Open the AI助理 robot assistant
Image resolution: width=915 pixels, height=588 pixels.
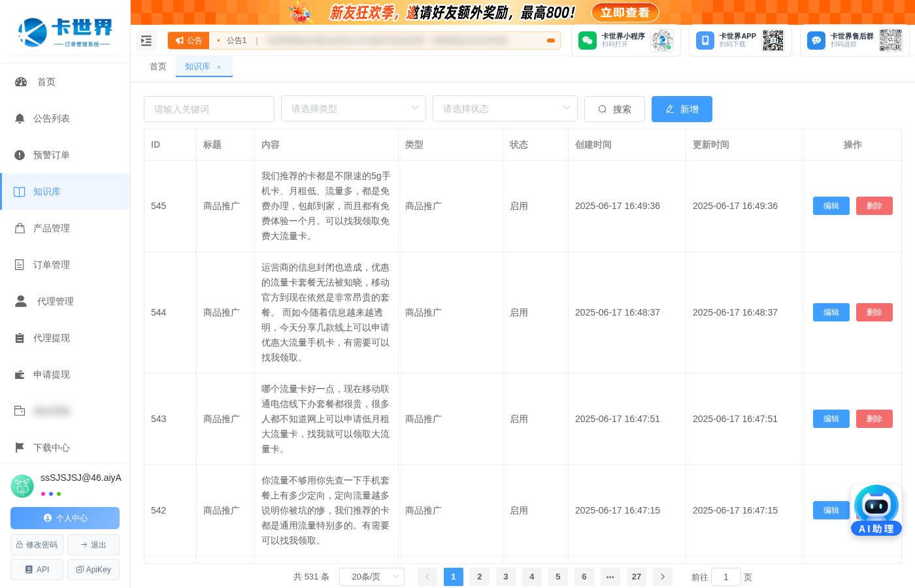pyautogui.click(x=876, y=510)
